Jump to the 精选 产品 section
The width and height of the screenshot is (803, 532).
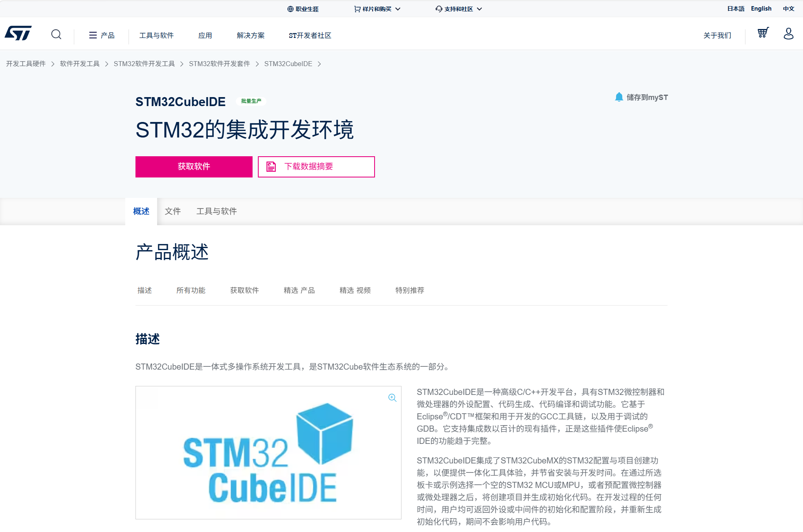click(x=299, y=290)
